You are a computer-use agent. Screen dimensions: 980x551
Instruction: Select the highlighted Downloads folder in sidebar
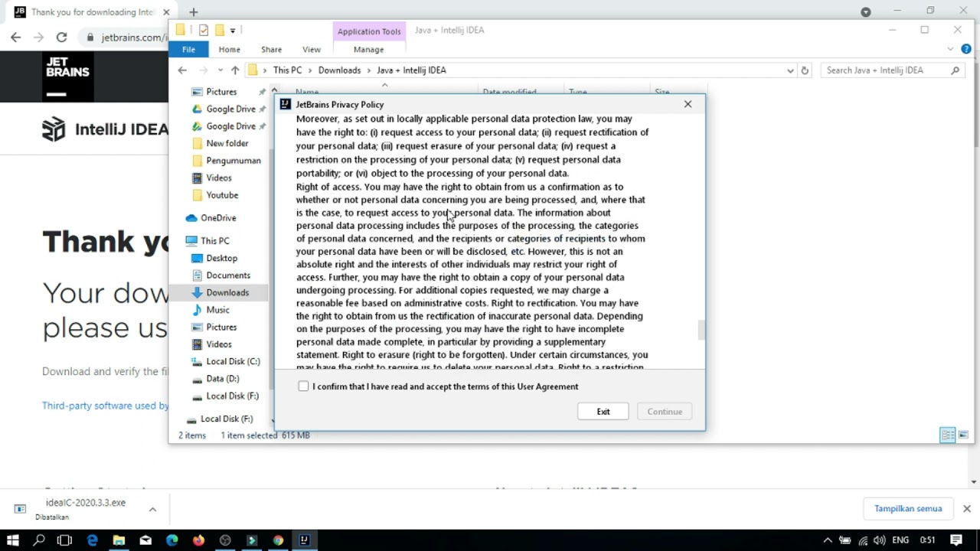coord(227,292)
